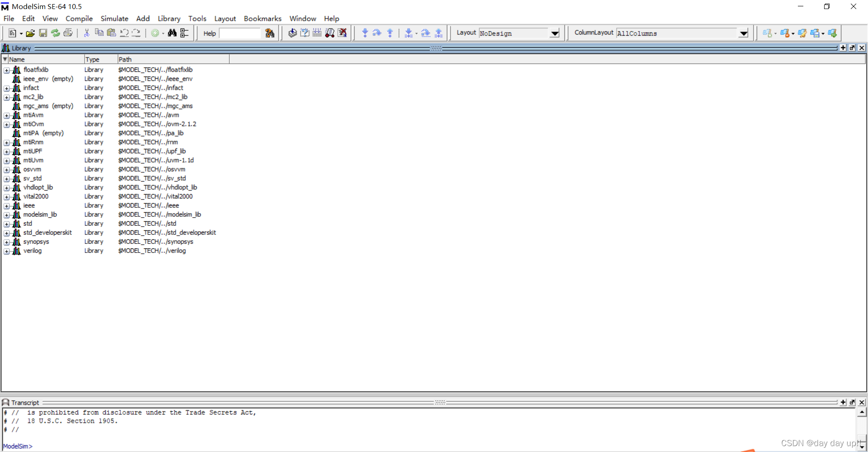Undock the Library pane

[853, 48]
